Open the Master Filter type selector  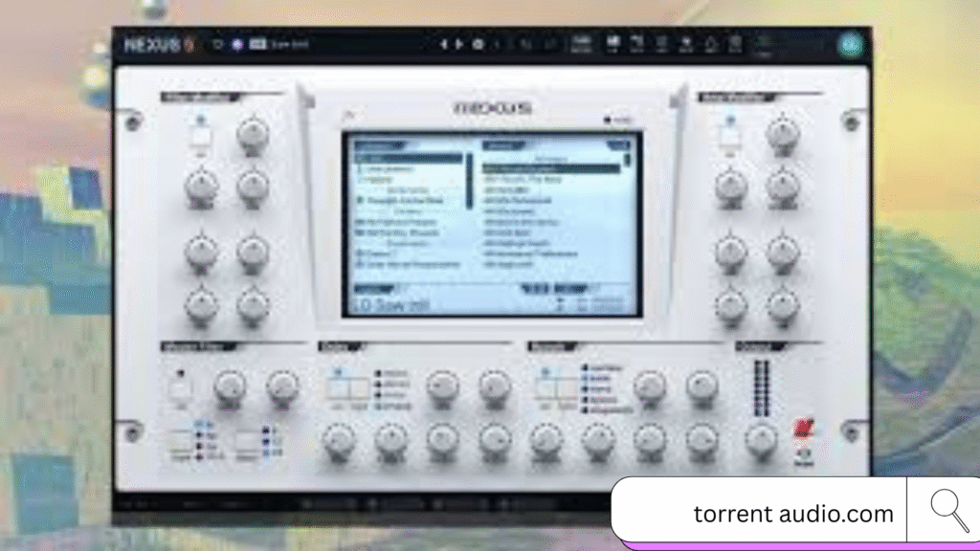pyautogui.click(x=180, y=442)
